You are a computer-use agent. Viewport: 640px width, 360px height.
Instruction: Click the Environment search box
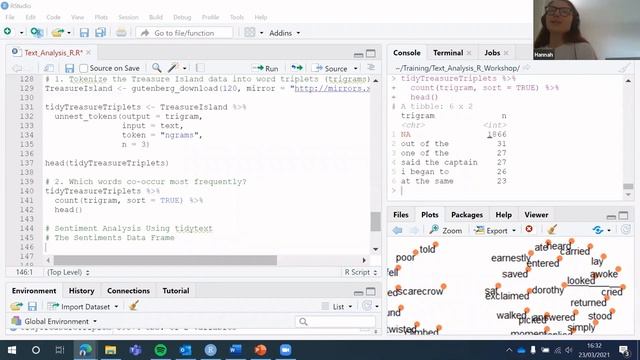(x=336, y=322)
